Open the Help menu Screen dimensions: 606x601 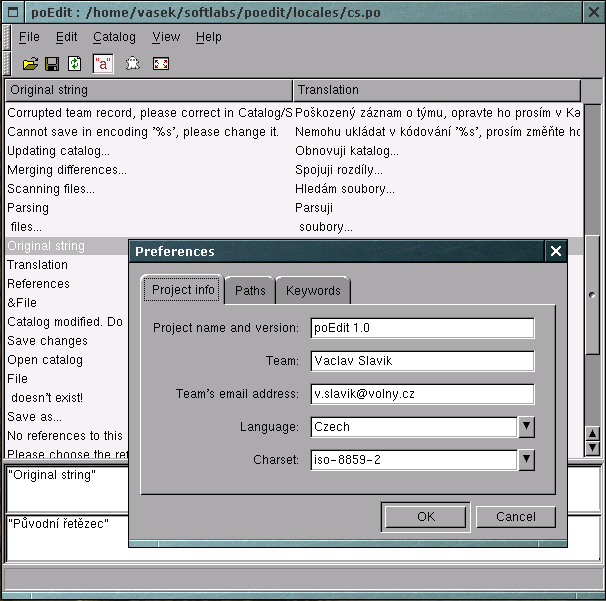pos(209,37)
